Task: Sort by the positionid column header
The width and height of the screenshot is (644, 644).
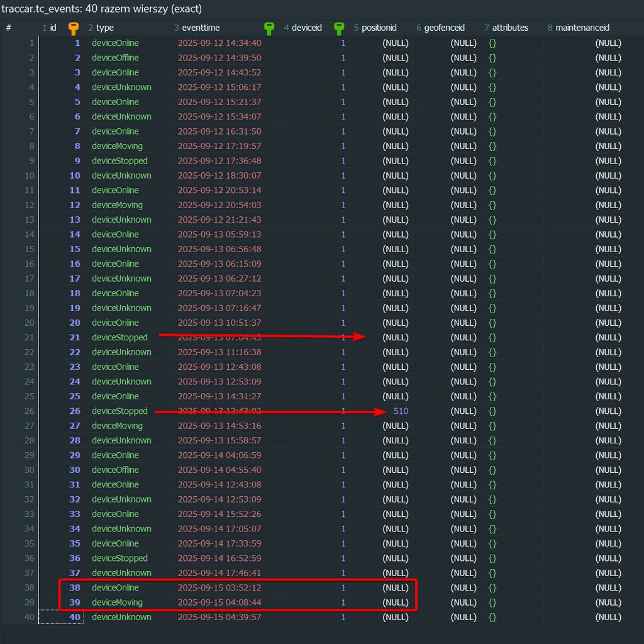Action: click(379, 28)
